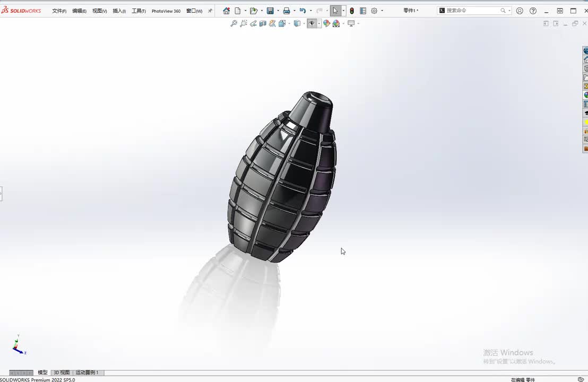
Task: Switch to the 3D 视图 tab
Action: coord(62,372)
